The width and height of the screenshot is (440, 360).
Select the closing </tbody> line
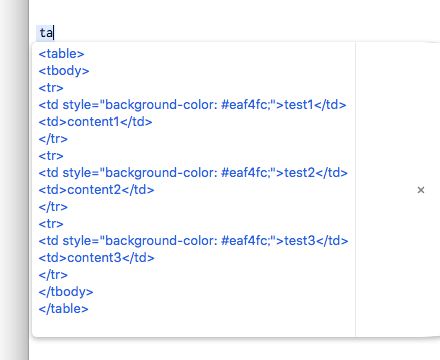click(x=66, y=292)
